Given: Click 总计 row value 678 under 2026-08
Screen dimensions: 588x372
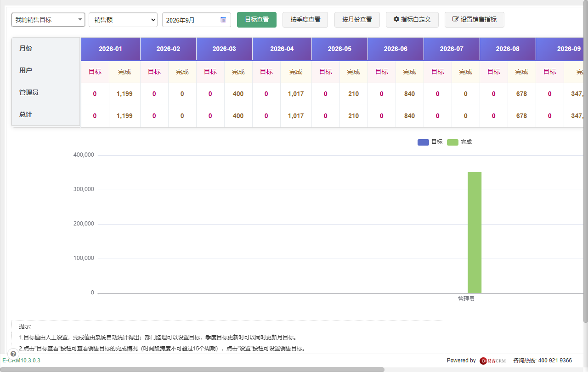Looking at the screenshot, I should pos(521,116).
